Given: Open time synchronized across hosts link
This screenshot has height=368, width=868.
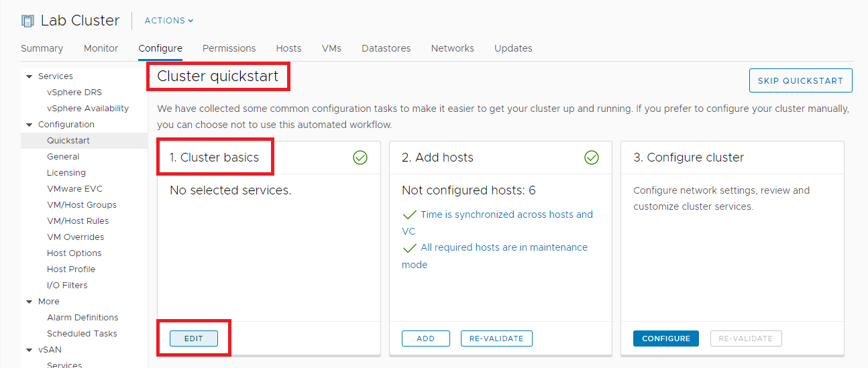Looking at the screenshot, I should pos(506,214).
